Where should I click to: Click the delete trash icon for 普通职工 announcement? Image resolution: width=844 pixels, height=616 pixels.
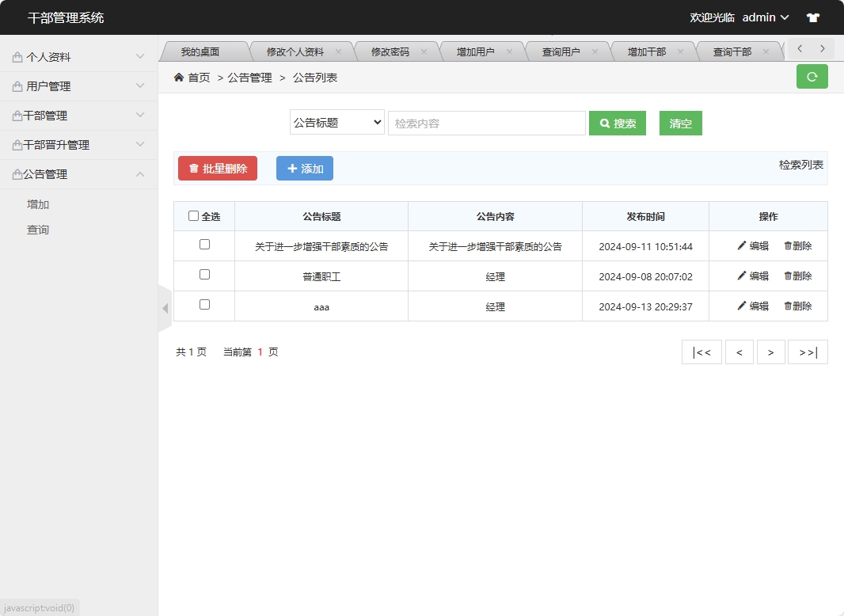[x=790, y=276]
